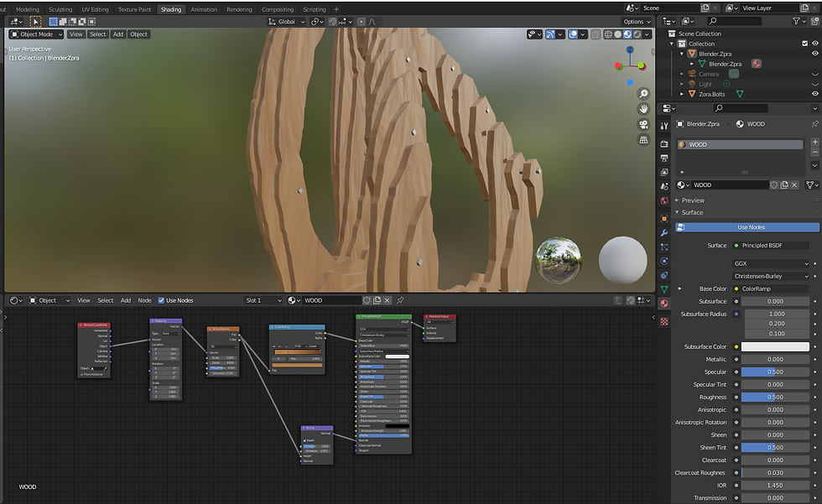Viewport: 822px width, 504px height.
Task: Switch to the Modeling workspace tab
Action: coord(27,9)
